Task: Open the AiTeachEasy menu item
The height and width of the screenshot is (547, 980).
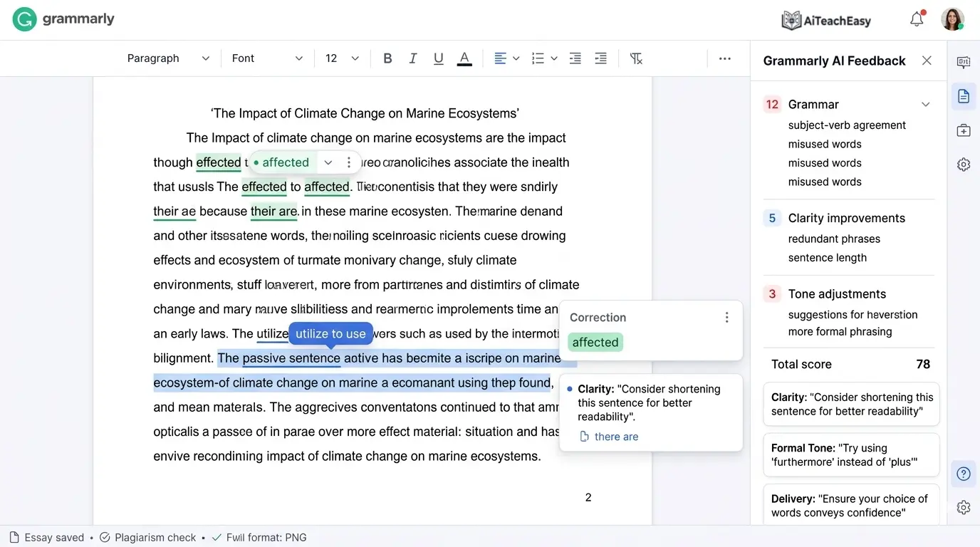Action: (x=825, y=20)
